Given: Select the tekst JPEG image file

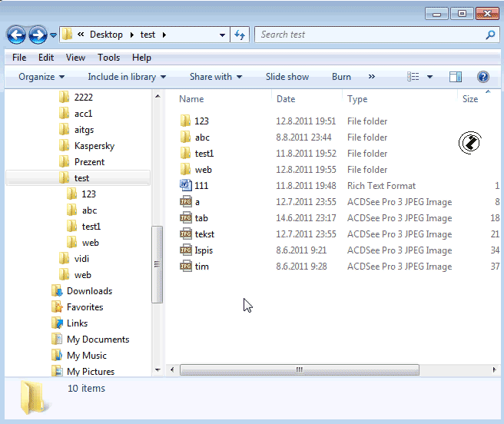Looking at the screenshot, I should click(x=204, y=234).
